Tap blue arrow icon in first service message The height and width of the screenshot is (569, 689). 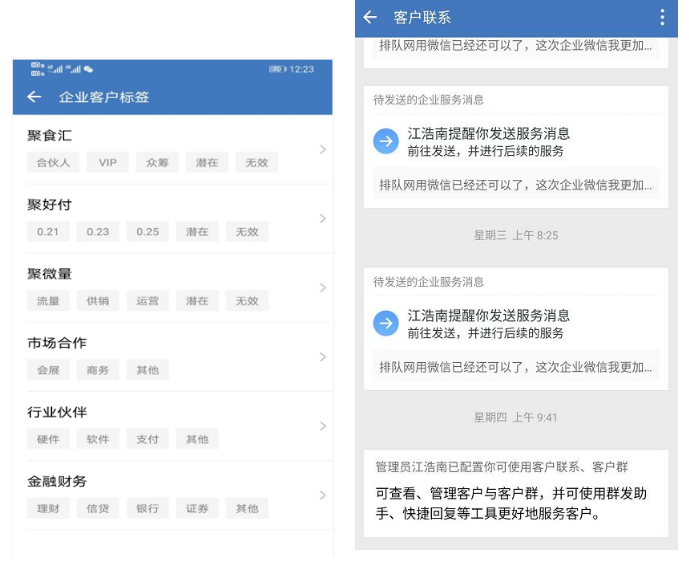pos(386,142)
